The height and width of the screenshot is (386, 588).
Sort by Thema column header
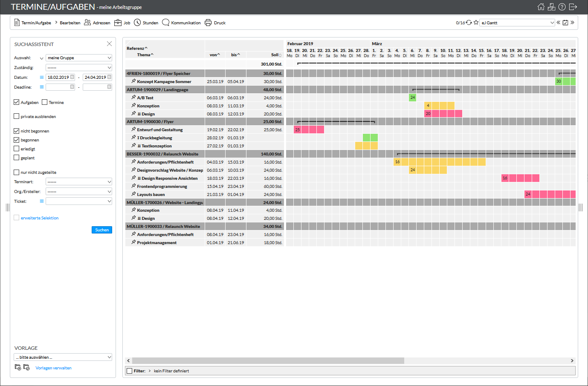(x=145, y=55)
